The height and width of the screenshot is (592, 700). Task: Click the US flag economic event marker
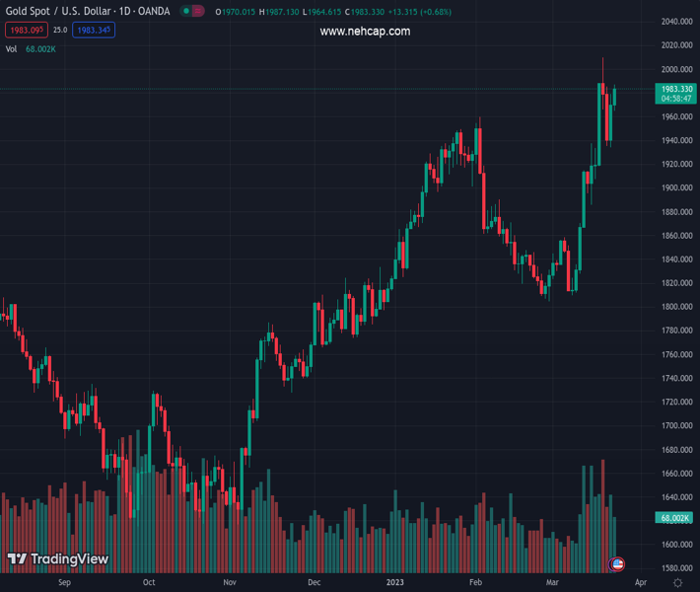tap(618, 563)
